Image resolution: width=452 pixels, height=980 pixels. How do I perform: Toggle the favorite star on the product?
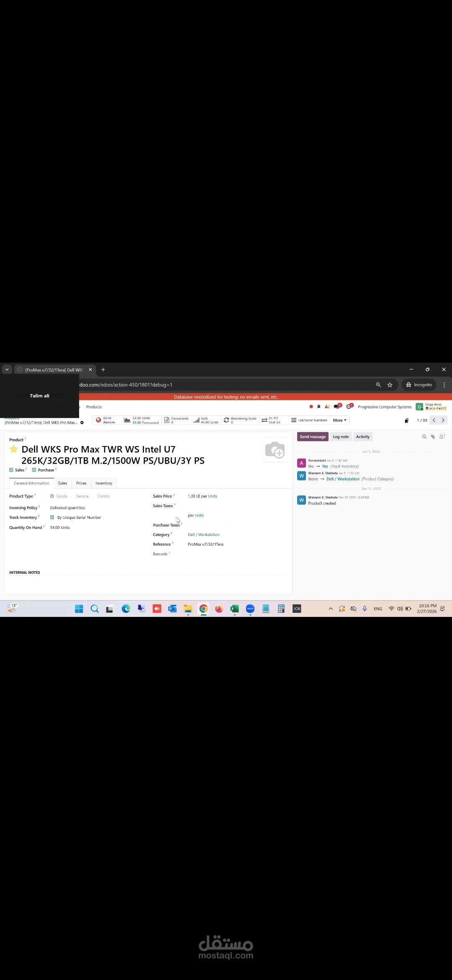pyautogui.click(x=14, y=449)
